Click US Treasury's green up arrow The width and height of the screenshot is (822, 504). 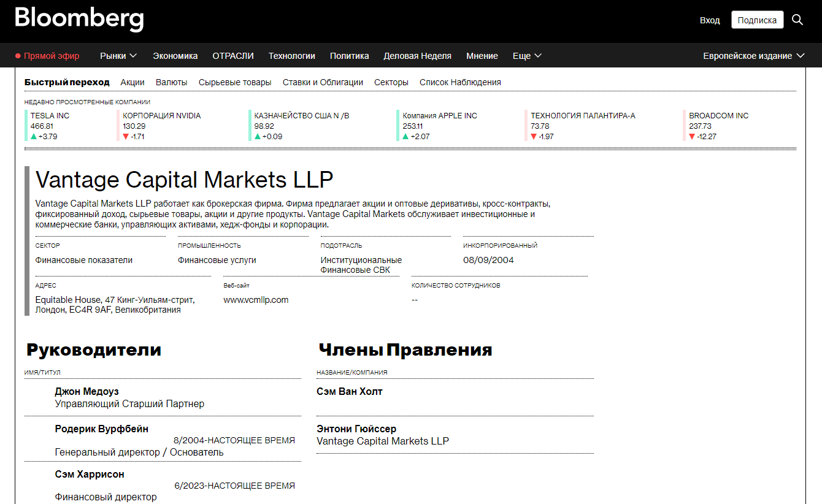[258, 136]
